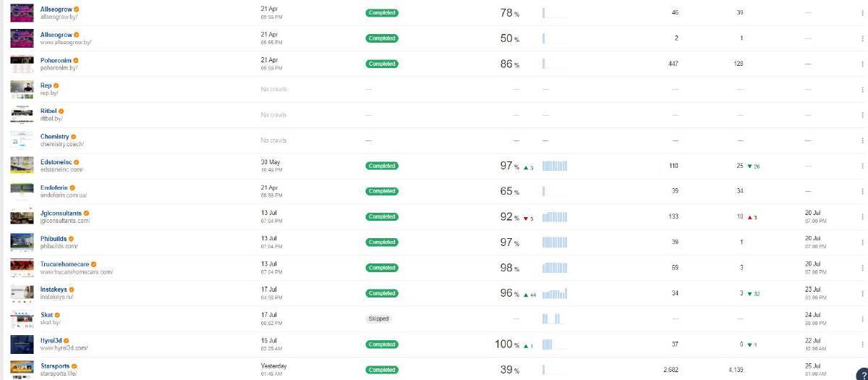
Task: Open three-dot menu for Skat row
Action: coord(862,318)
